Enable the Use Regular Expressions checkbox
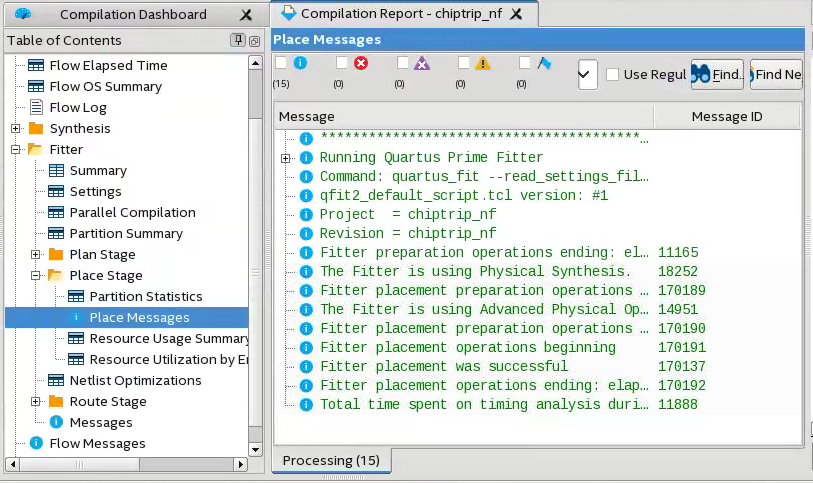Viewport: 813px width, 483px height. click(x=612, y=74)
